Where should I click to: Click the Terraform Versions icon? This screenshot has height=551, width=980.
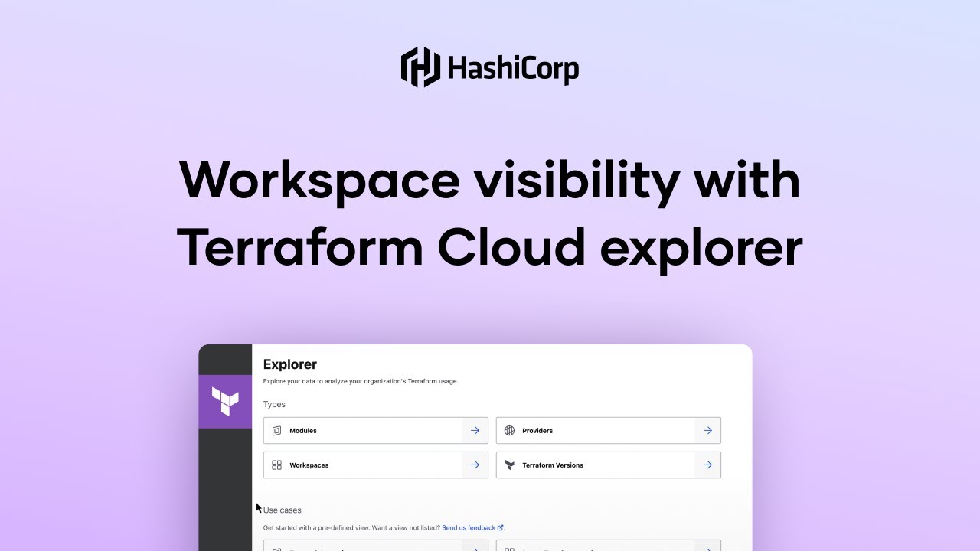click(510, 465)
